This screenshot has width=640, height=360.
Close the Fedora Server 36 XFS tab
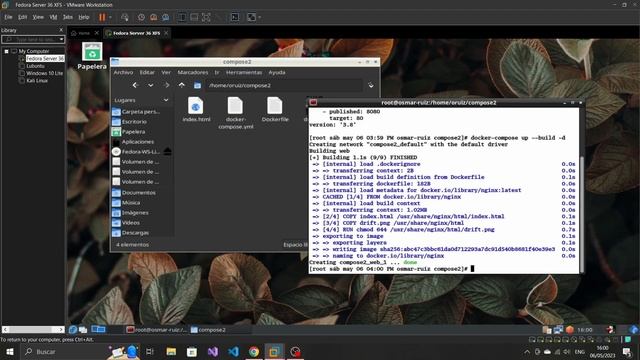pyautogui.click(x=166, y=33)
